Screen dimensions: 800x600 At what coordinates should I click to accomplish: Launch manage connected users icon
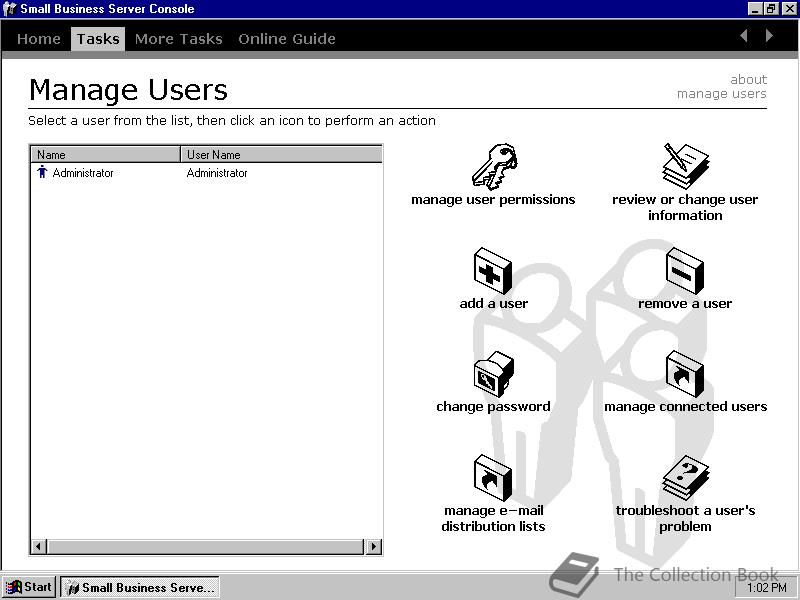(685, 374)
